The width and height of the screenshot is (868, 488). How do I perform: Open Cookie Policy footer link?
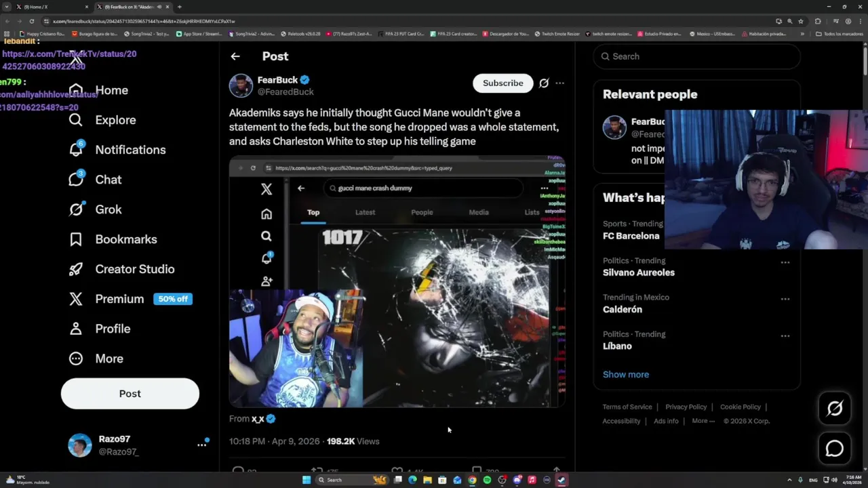pos(741,407)
